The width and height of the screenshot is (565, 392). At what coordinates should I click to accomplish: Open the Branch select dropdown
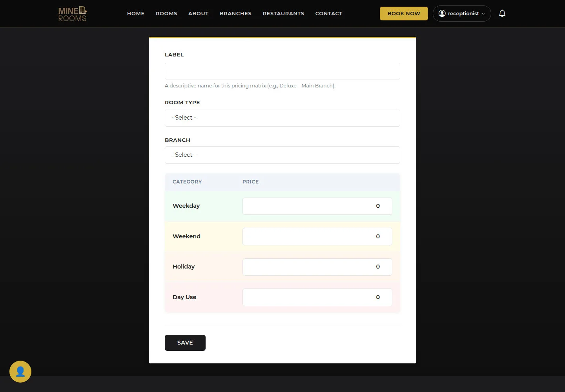click(282, 155)
